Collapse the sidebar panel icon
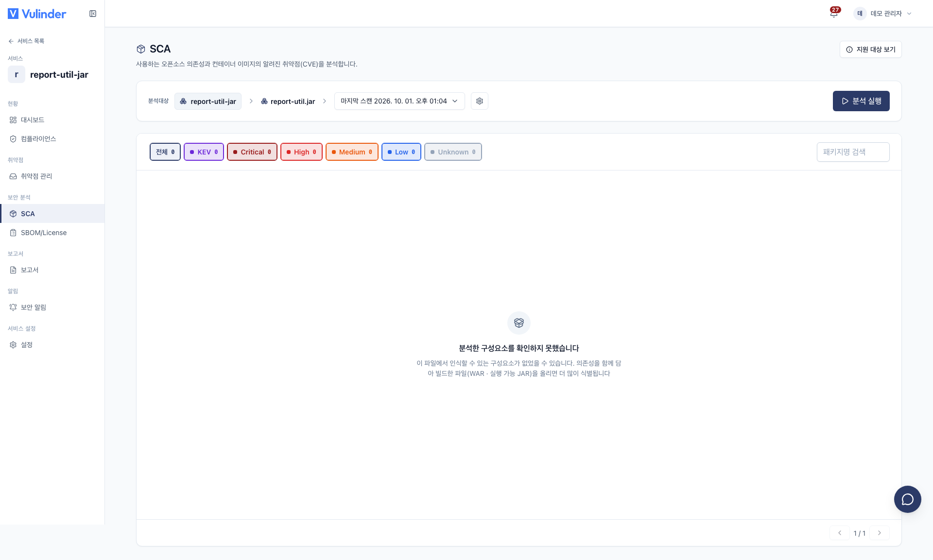Screen dimensions: 933x560 [x=93, y=14]
